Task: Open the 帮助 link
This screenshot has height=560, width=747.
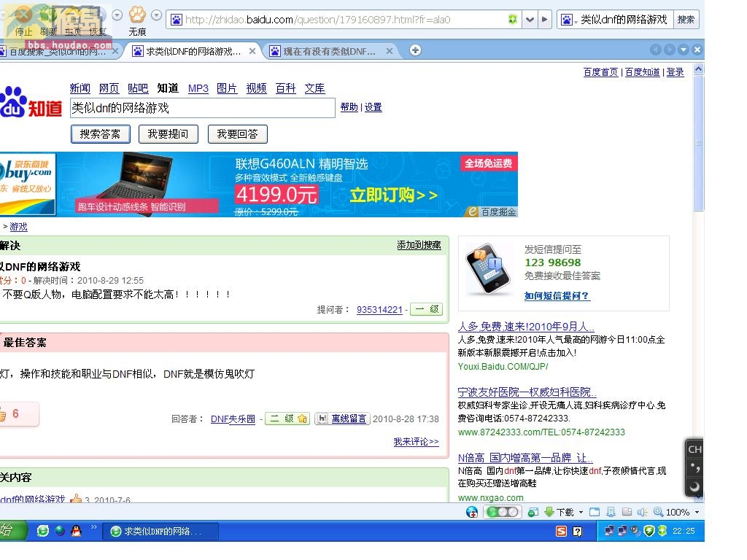Action: coord(349,107)
